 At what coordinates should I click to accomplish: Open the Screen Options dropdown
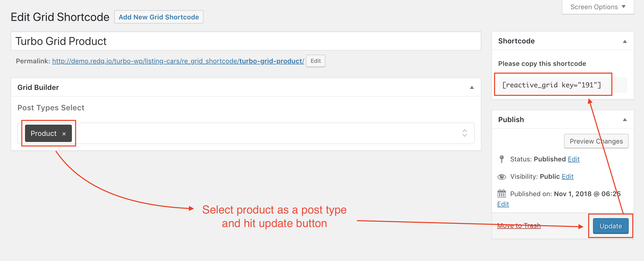coord(598,7)
